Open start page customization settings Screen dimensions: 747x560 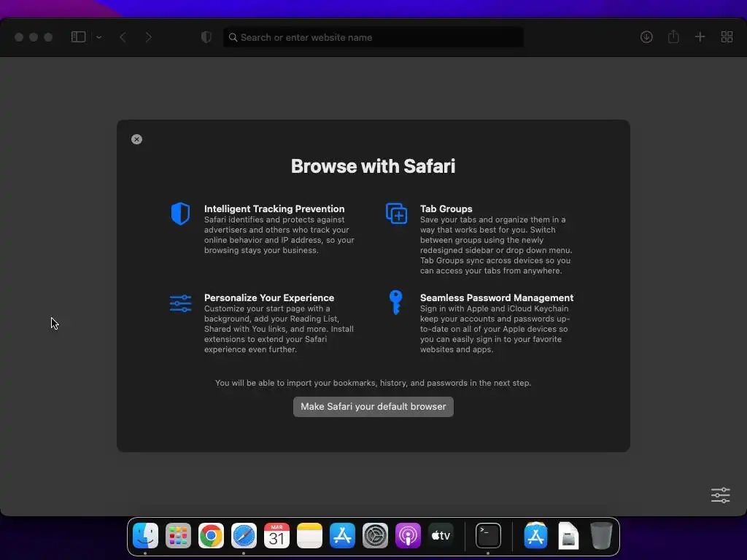click(x=720, y=495)
